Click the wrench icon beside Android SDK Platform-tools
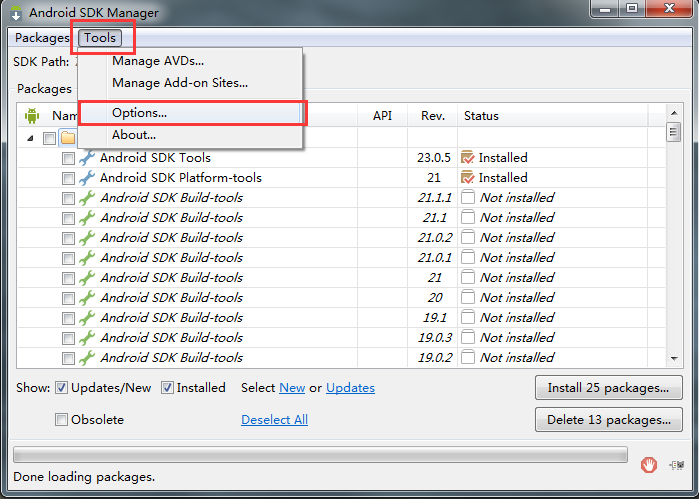 tap(87, 178)
